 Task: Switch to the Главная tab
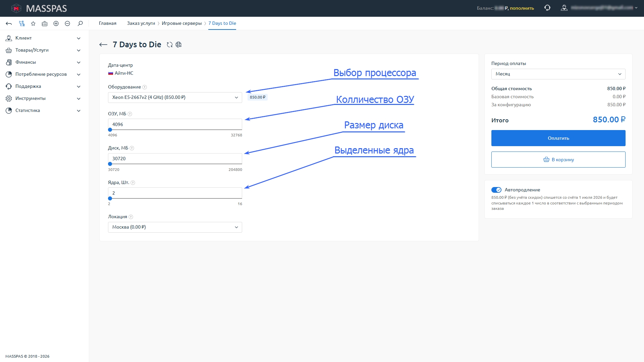tap(108, 23)
